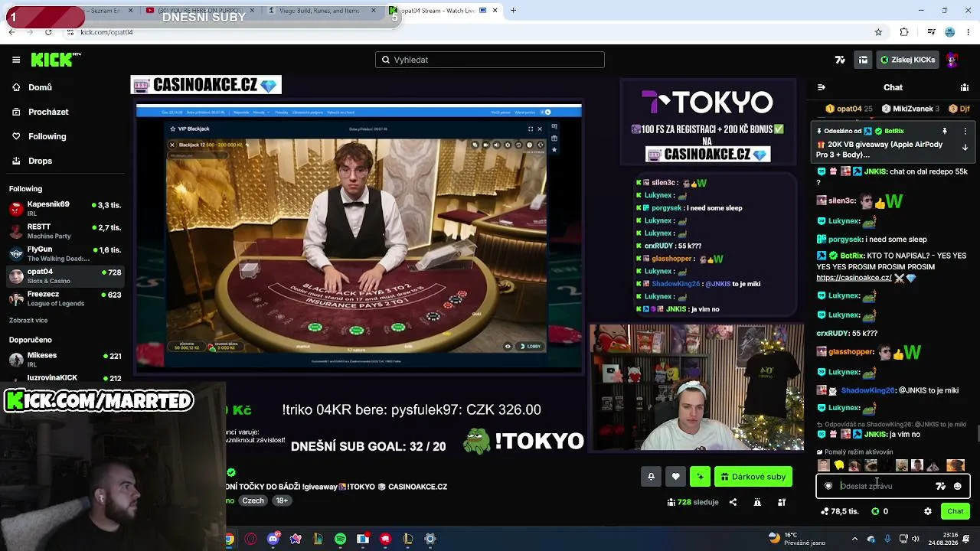Screen dimensions: 980x551
Task: Click the report siren icon under the stream
Action: [757, 502]
